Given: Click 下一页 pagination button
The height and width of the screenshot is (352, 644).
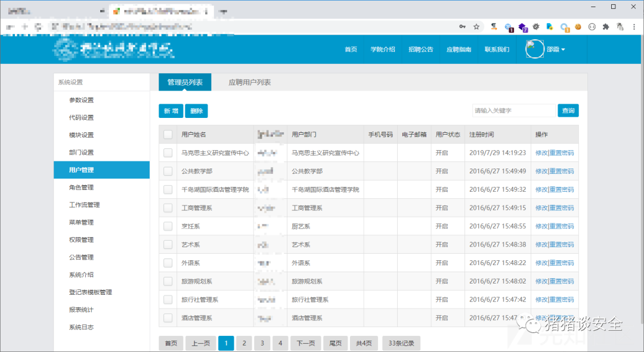Looking at the screenshot, I should coord(305,344).
